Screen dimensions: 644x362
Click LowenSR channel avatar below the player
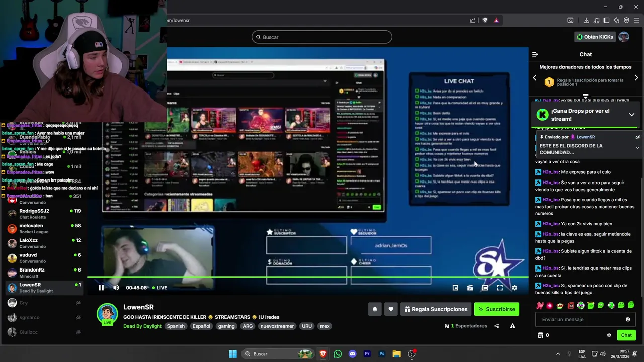[x=107, y=314]
